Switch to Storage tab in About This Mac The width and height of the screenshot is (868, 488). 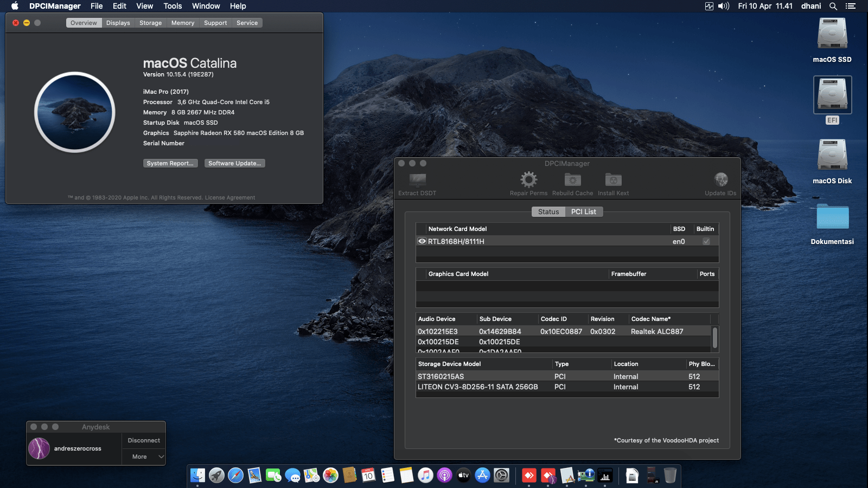coord(150,23)
